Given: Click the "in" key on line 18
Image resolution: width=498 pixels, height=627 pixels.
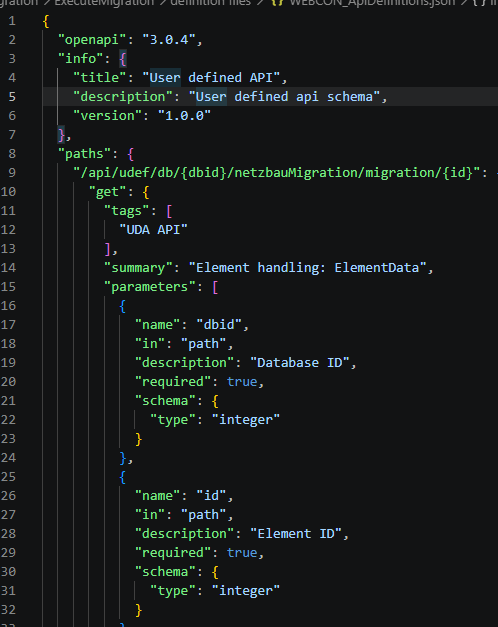Looking at the screenshot, I should pyautogui.click(x=150, y=343).
